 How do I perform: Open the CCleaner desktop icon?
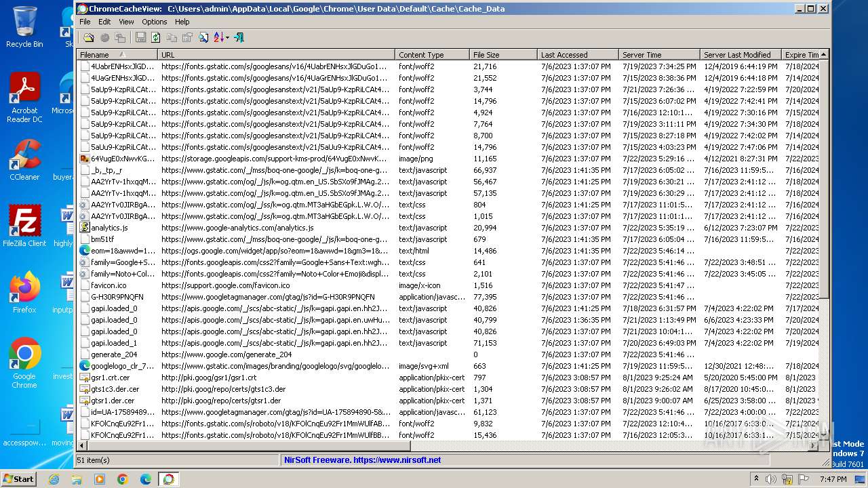tap(24, 160)
